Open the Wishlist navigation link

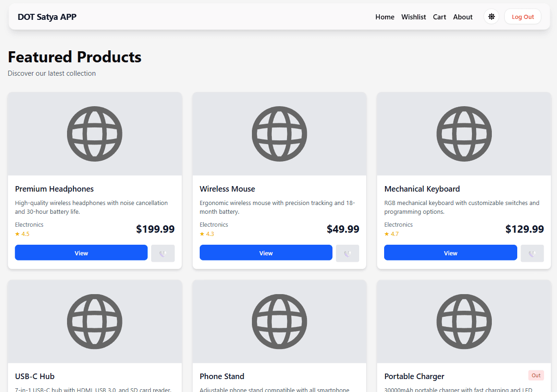pos(413,17)
